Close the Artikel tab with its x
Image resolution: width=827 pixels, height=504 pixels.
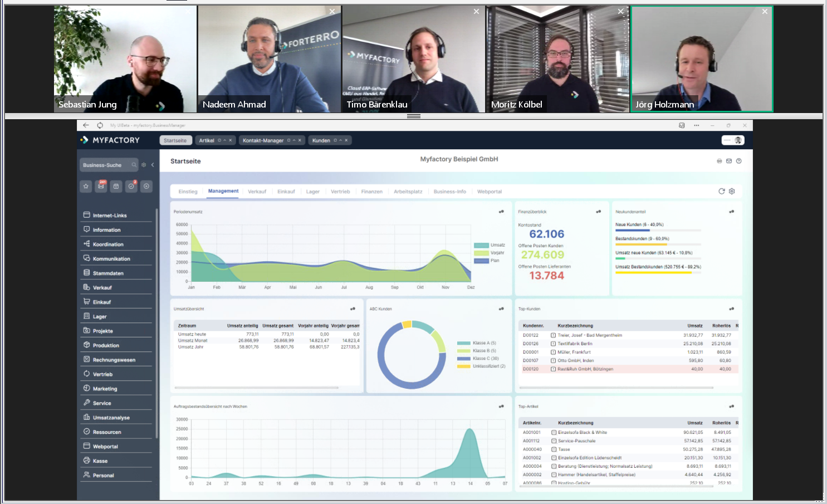coord(231,140)
